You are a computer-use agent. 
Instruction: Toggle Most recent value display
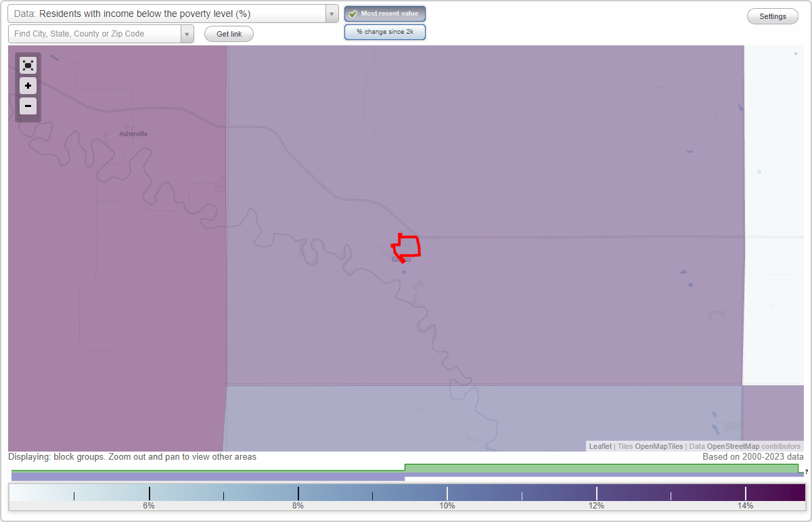(384, 13)
